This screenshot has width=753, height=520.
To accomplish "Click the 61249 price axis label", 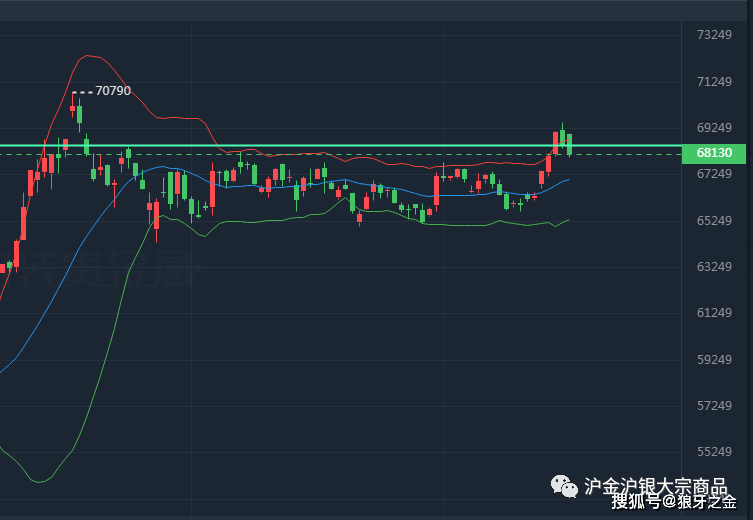I will [714, 313].
